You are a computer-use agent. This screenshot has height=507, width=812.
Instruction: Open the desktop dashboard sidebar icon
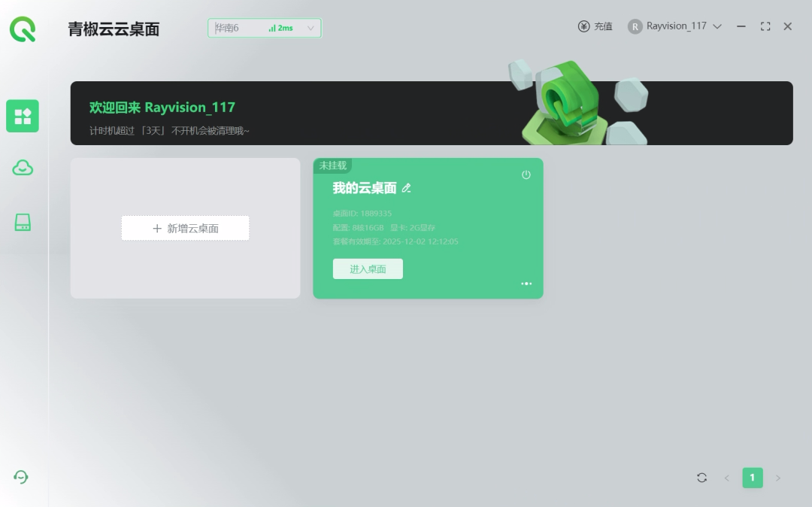(x=23, y=116)
